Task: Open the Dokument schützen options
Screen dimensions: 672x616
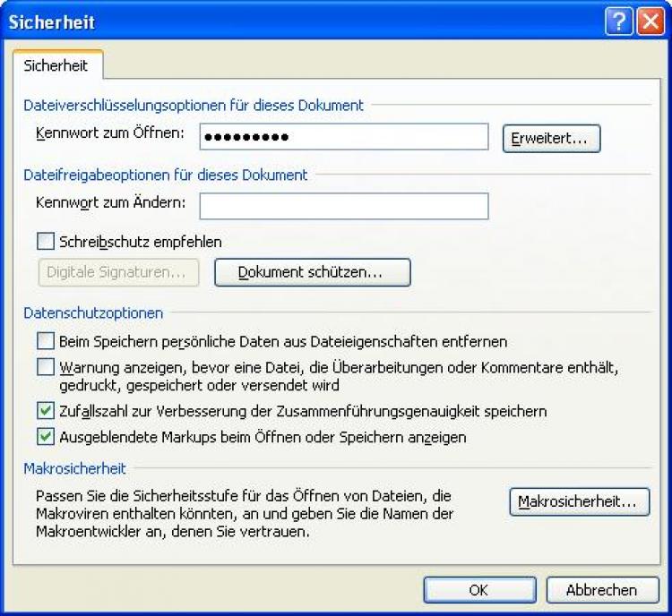Action: [x=312, y=272]
